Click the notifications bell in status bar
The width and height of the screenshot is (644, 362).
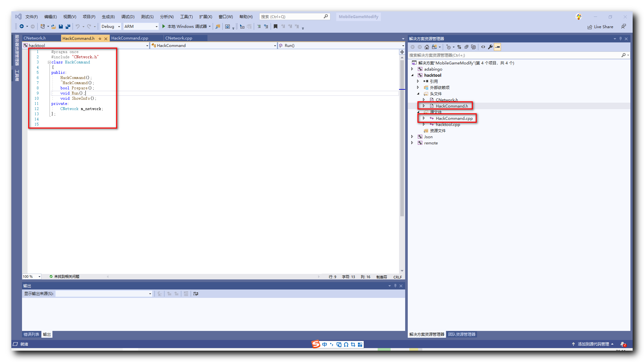(x=623, y=344)
